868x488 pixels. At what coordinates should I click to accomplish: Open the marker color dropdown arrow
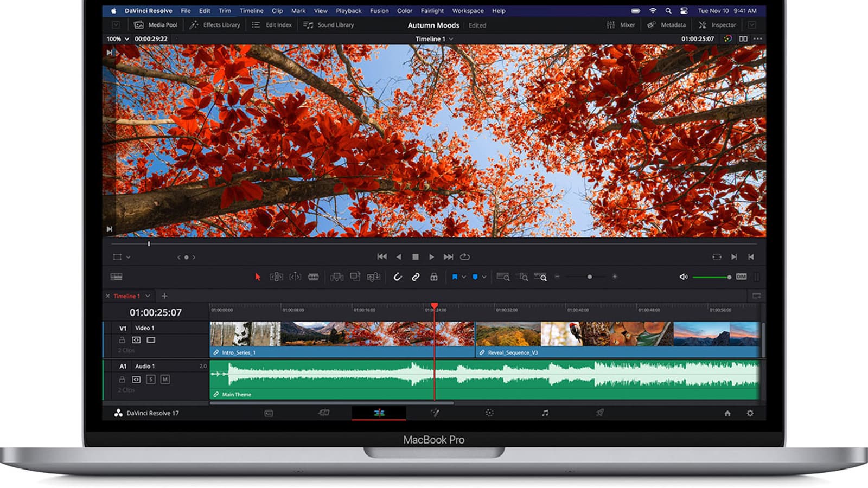[x=484, y=277]
